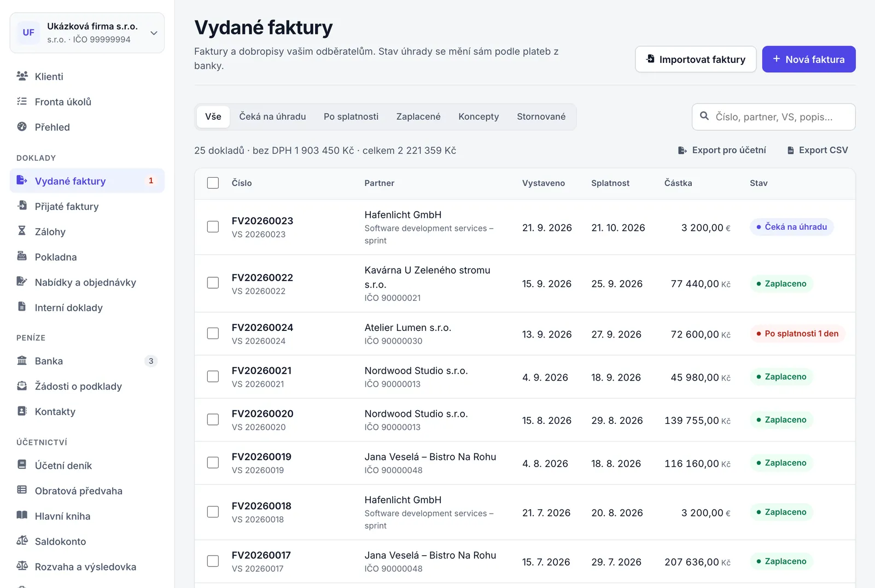This screenshot has width=875, height=588.
Task: Click the Importovat faktury button
Action: 696,59
